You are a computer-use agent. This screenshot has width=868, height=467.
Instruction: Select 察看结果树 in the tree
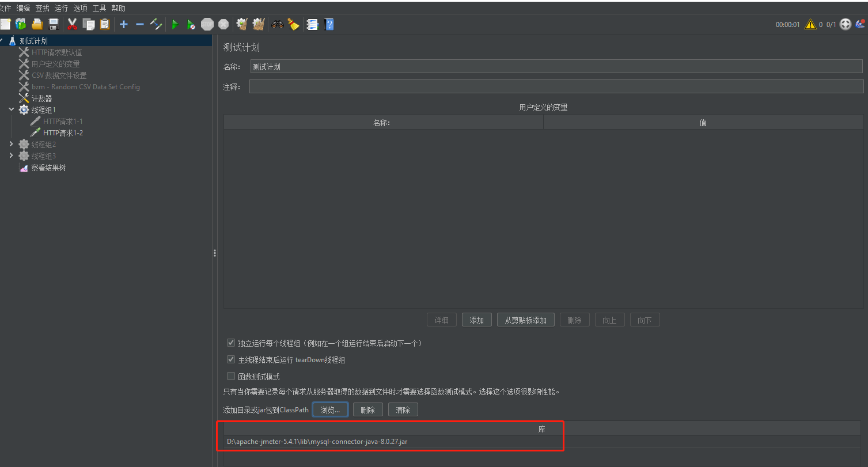(x=48, y=168)
